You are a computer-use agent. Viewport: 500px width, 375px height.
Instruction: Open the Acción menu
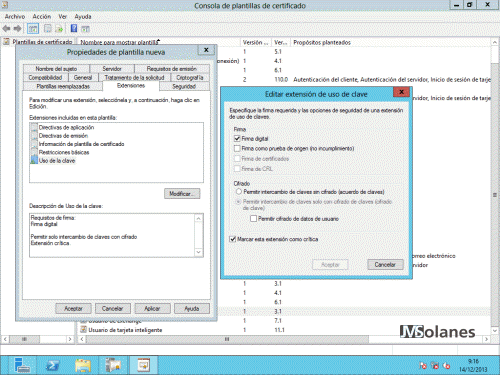click(42, 16)
